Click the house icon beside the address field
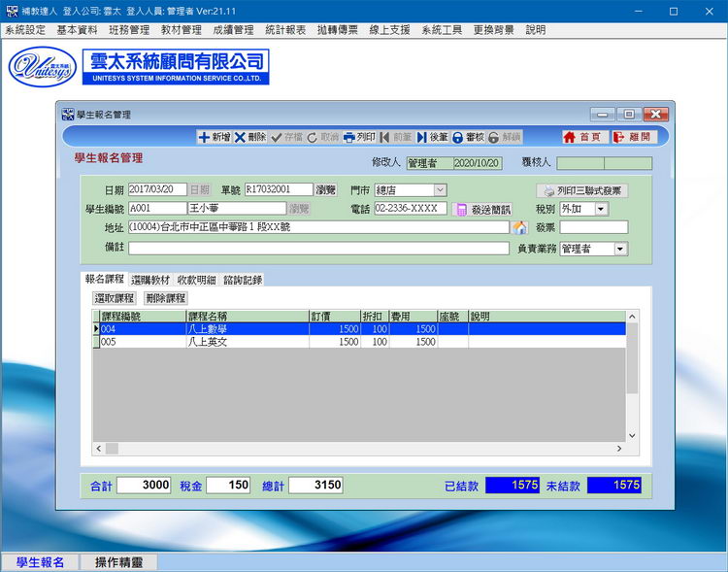 point(519,227)
